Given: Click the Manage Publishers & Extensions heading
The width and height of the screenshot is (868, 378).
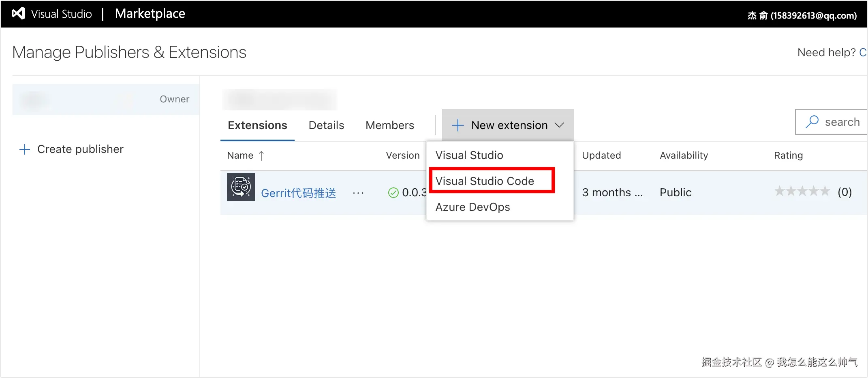Looking at the screenshot, I should pyautogui.click(x=129, y=52).
